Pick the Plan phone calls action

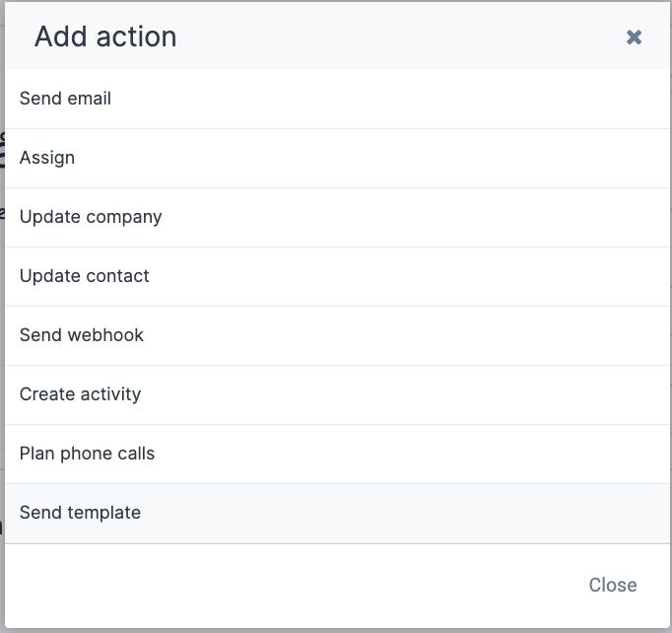pyautogui.click(x=337, y=455)
